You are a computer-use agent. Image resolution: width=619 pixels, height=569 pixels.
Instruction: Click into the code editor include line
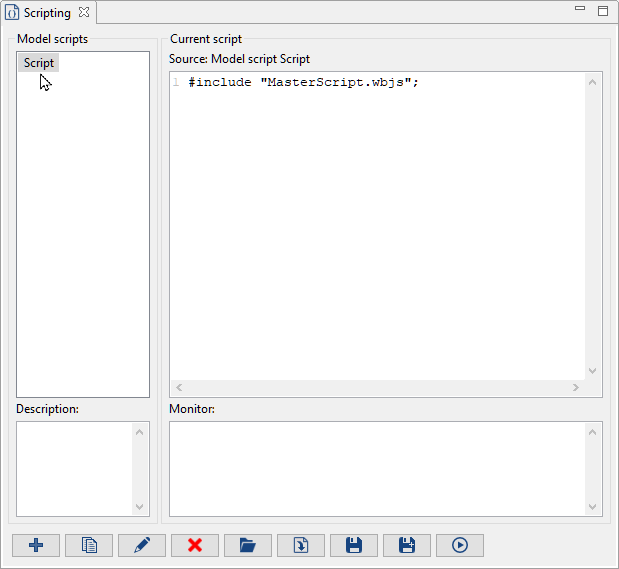[303, 82]
